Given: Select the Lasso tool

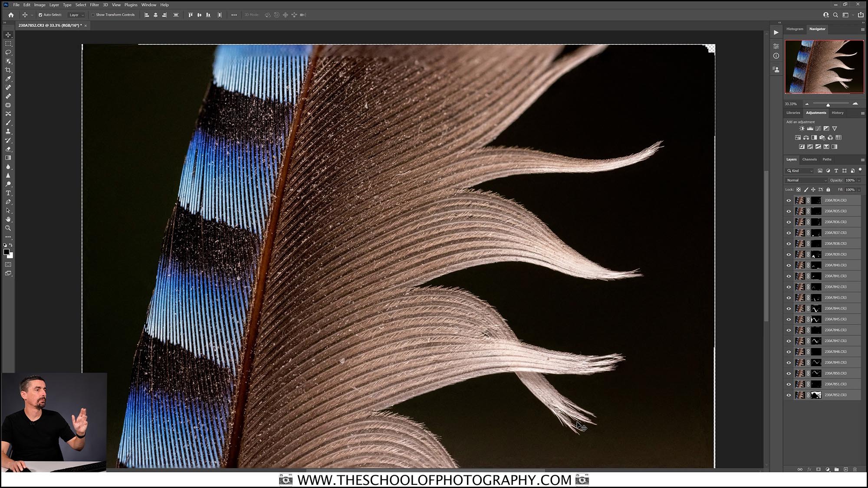Looking at the screenshot, I should tap(8, 52).
